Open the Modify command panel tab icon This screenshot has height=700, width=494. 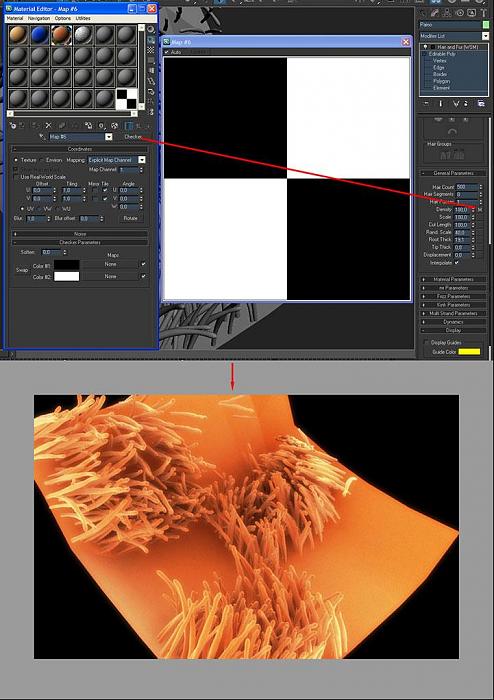(x=435, y=12)
